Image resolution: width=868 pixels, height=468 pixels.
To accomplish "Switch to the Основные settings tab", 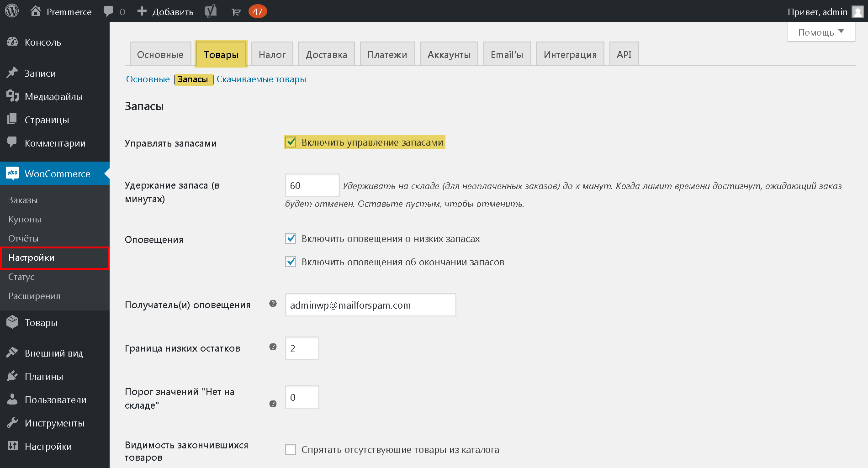I will (160, 54).
